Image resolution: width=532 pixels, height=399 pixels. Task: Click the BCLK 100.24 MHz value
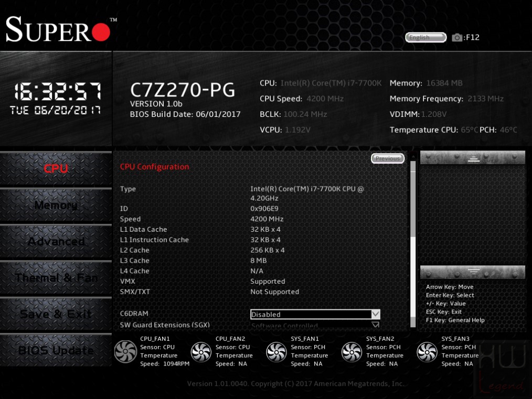click(305, 114)
